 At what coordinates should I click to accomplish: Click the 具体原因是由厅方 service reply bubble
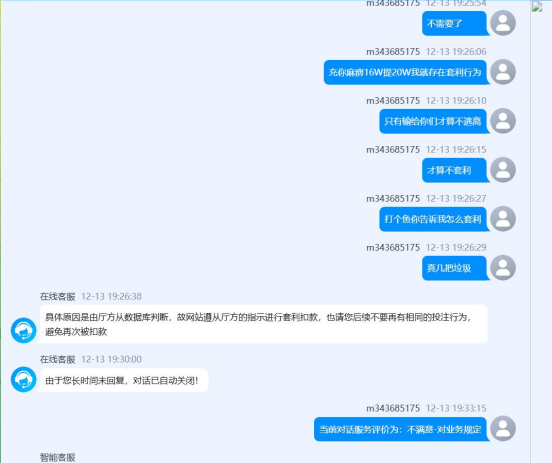[x=264, y=324]
